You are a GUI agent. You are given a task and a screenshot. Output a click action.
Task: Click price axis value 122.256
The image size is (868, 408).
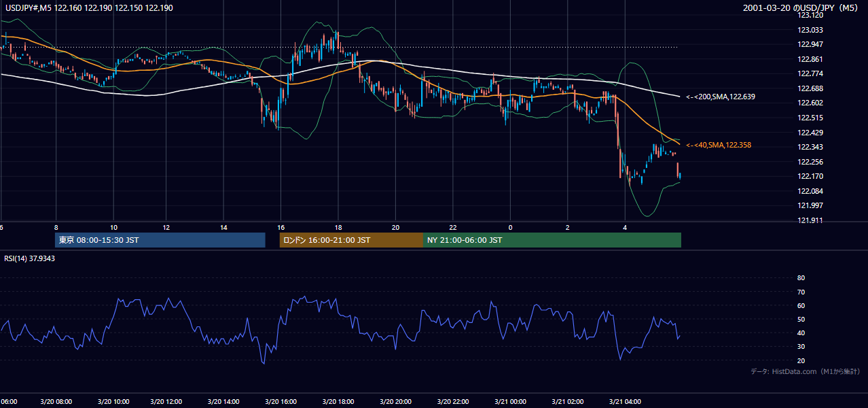pos(810,162)
